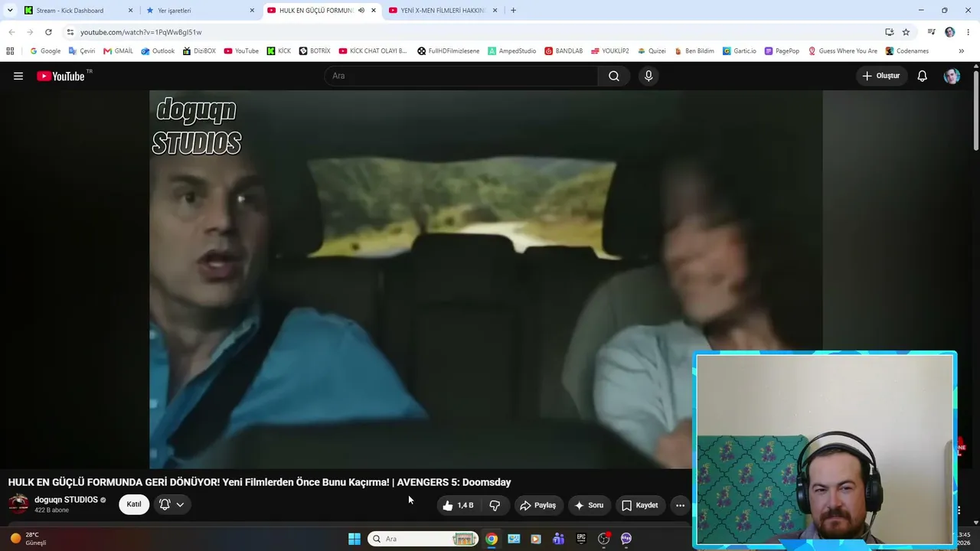Open the Guess Where You Are bookmark

click(843, 51)
